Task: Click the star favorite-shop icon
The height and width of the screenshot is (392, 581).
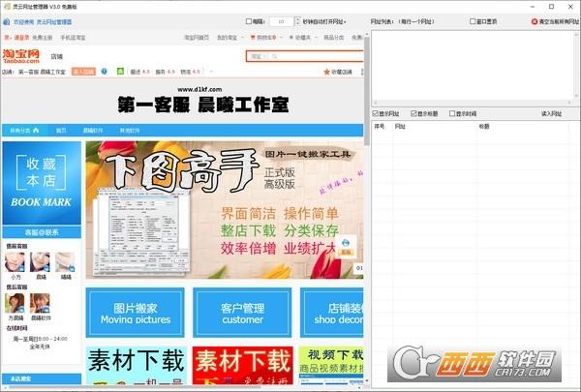Action: [x=326, y=72]
